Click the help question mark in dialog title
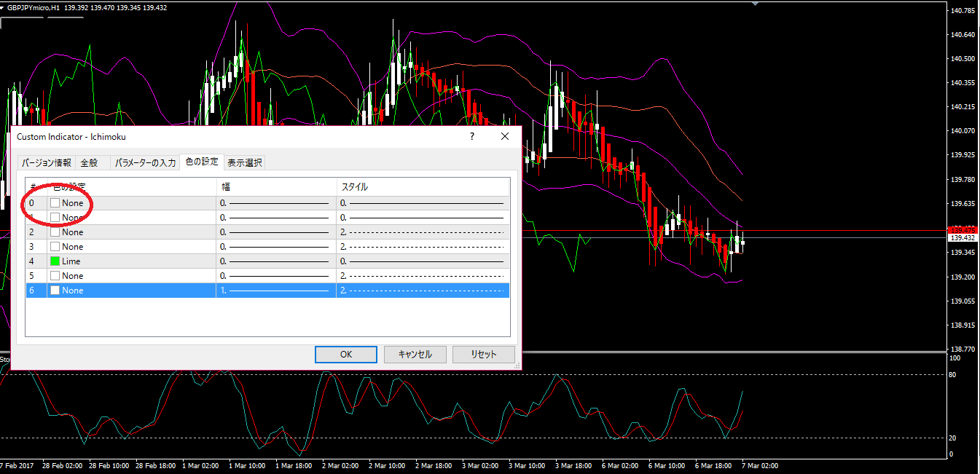980x474 pixels. [x=471, y=136]
